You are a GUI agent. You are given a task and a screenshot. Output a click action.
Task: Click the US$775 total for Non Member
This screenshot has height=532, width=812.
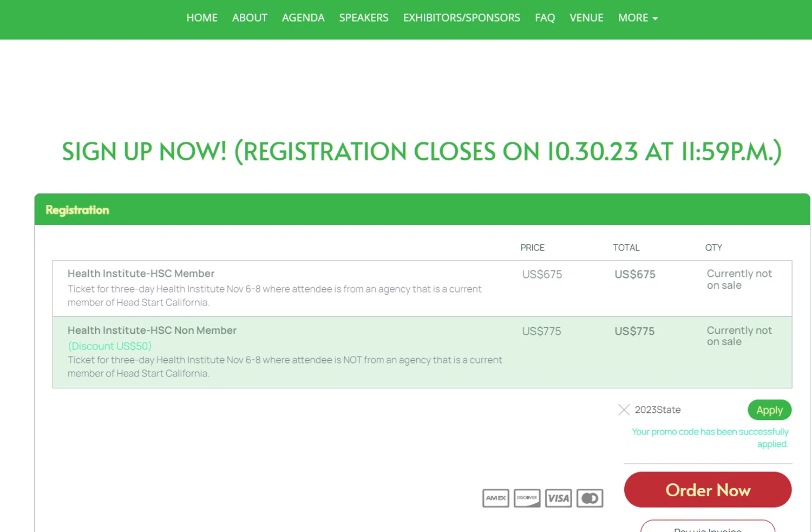point(634,331)
